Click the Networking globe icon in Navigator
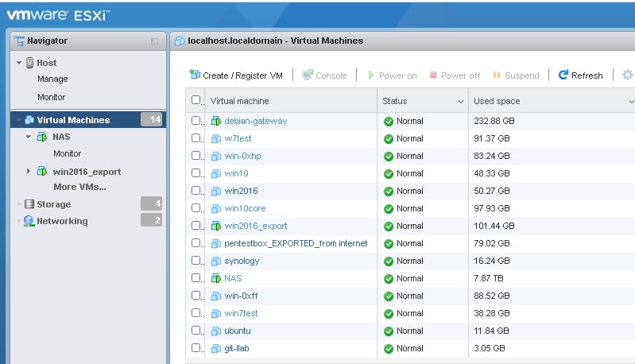The image size is (635, 364). [29, 221]
